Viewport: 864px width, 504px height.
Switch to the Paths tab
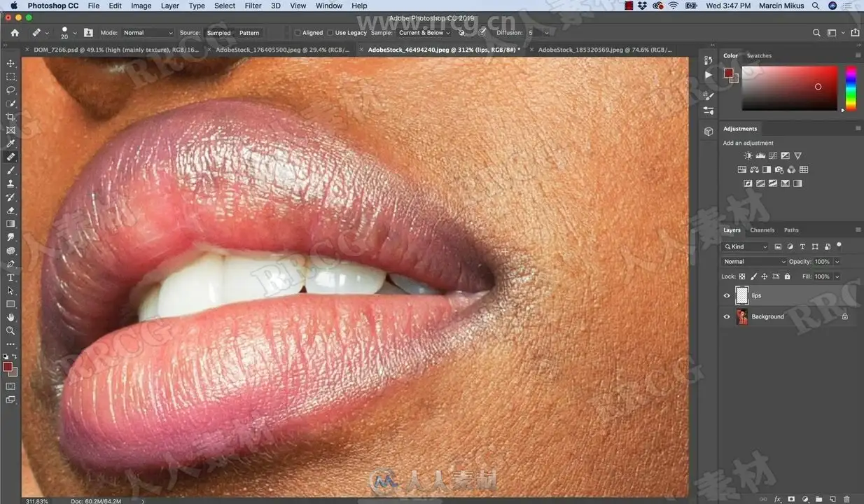coord(791,230)
